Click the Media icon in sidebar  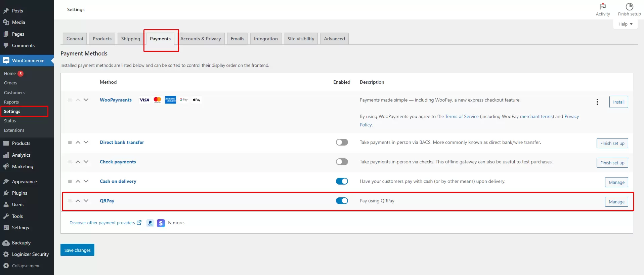pos(6,22)
